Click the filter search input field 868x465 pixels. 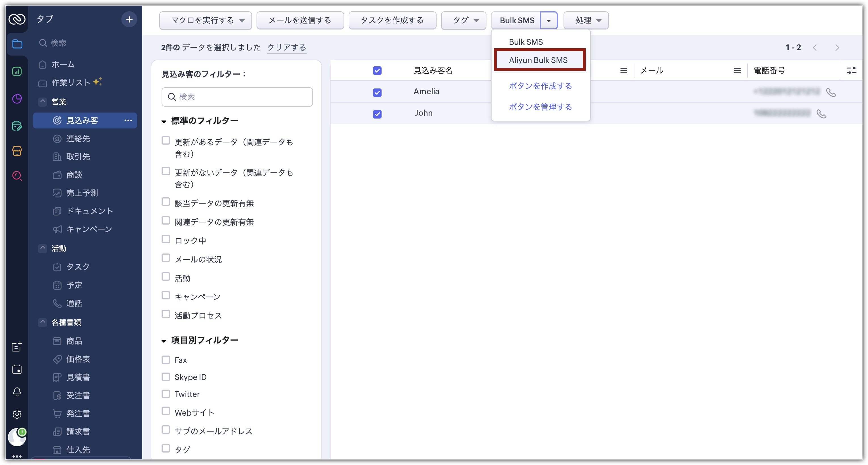(237, 97)
